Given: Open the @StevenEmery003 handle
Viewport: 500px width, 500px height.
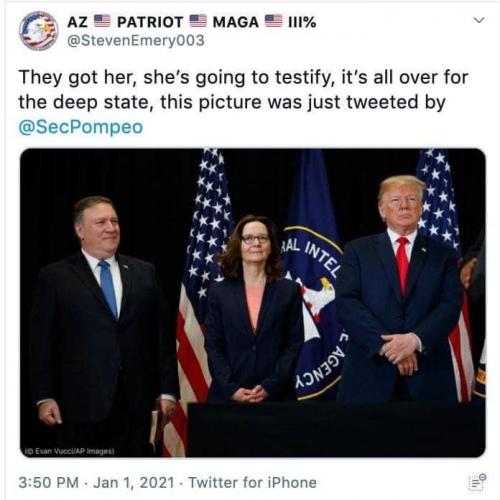Looking at the screenshot, I should [x=136, y=41].
